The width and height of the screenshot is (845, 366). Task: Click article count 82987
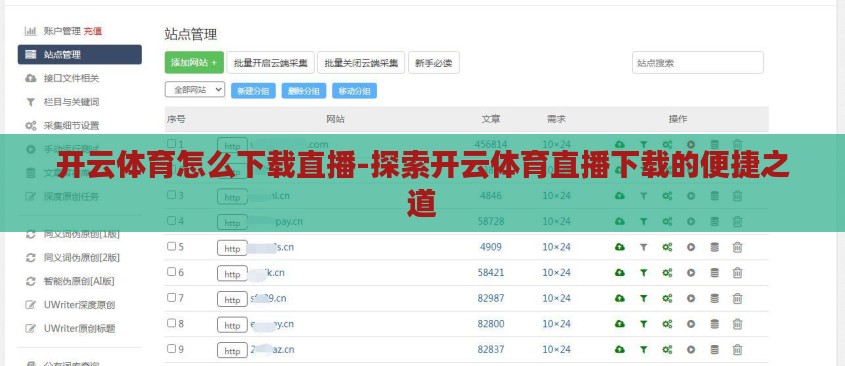pos(491,298)
